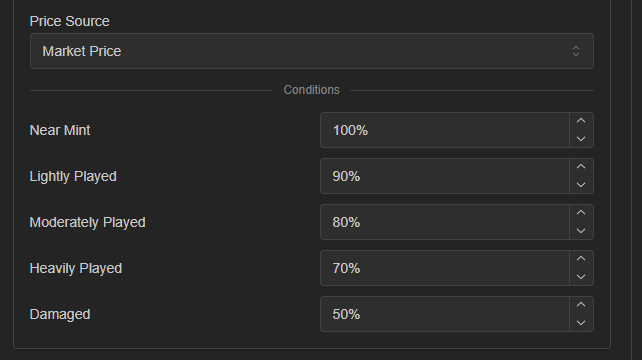This screenshot has width=642, height=360.
Task: Decrease the Near Mint percentage
Action: pos(581,139)
